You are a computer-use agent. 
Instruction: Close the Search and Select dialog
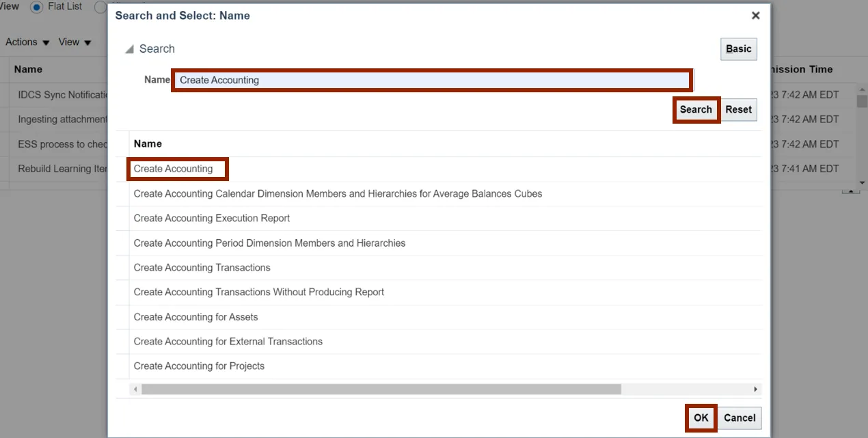point(755,16)
